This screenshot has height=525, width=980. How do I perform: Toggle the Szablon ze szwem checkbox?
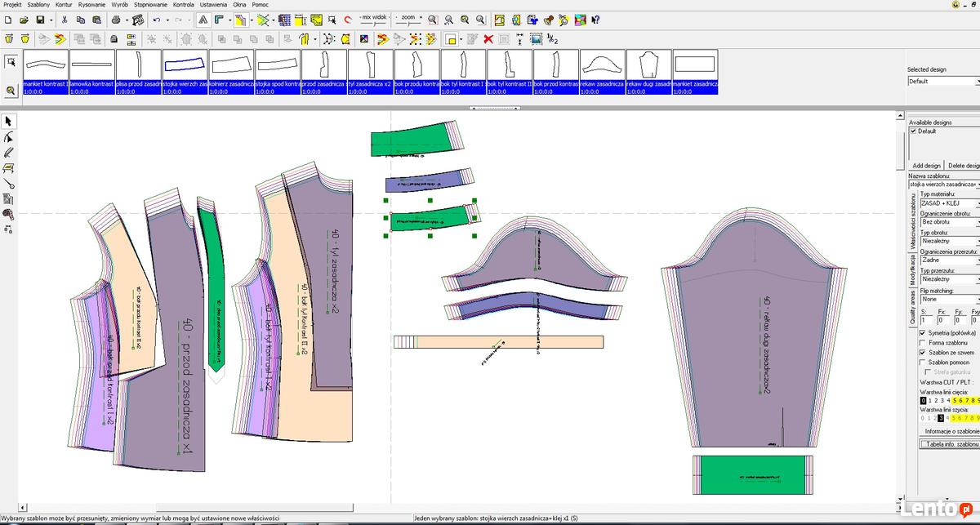(x=923, y=352)
